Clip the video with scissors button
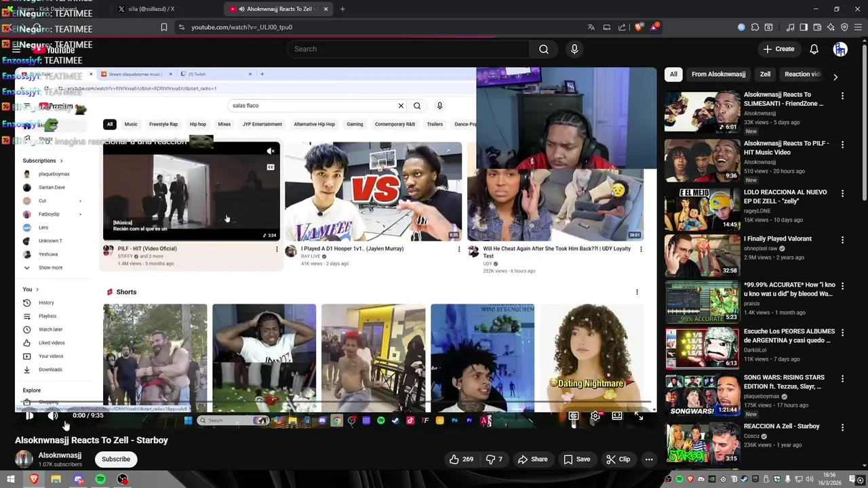868x488 pixels. coord(618,459)
